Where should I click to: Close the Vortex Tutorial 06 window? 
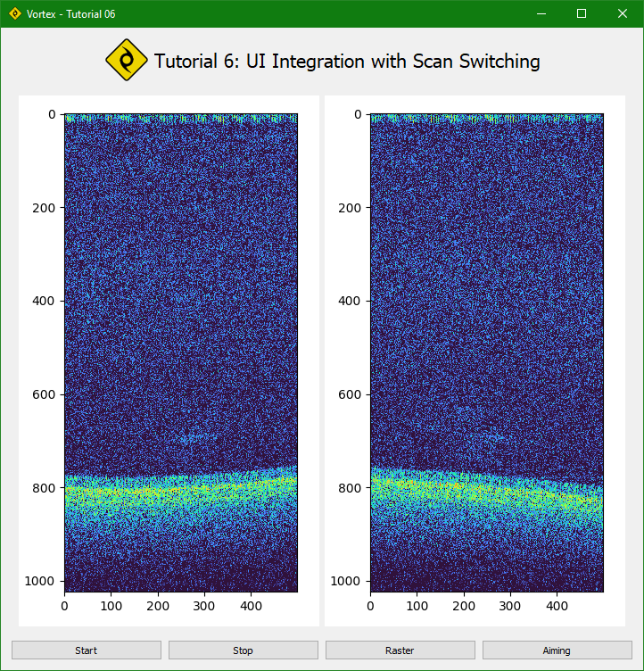623,13
